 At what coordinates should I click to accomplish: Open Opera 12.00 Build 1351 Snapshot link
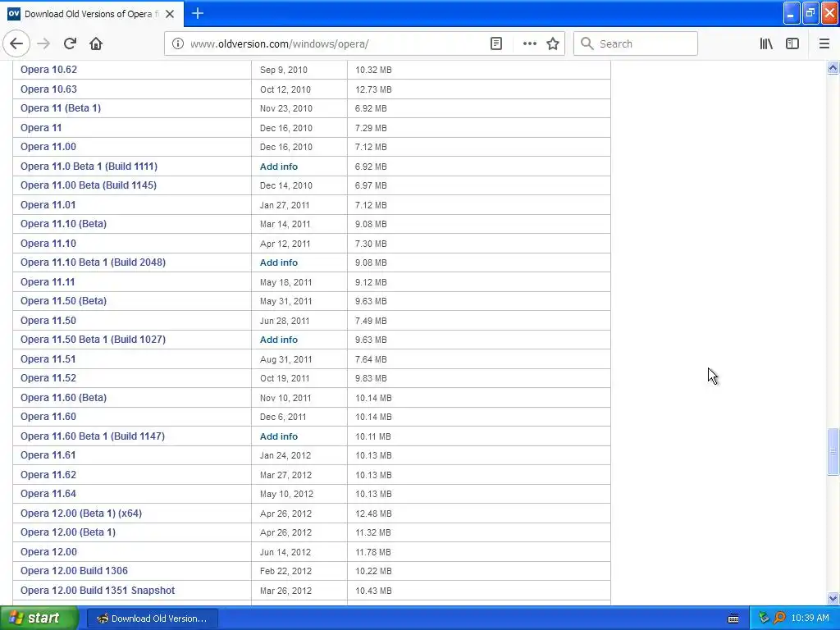98,591
